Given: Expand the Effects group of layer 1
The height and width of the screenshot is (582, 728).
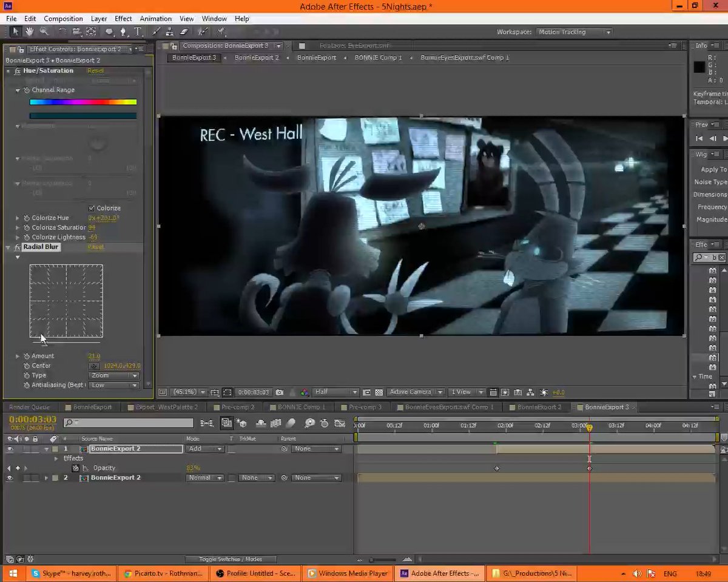Looking at the screenshot, I should (x=56, y=458).
